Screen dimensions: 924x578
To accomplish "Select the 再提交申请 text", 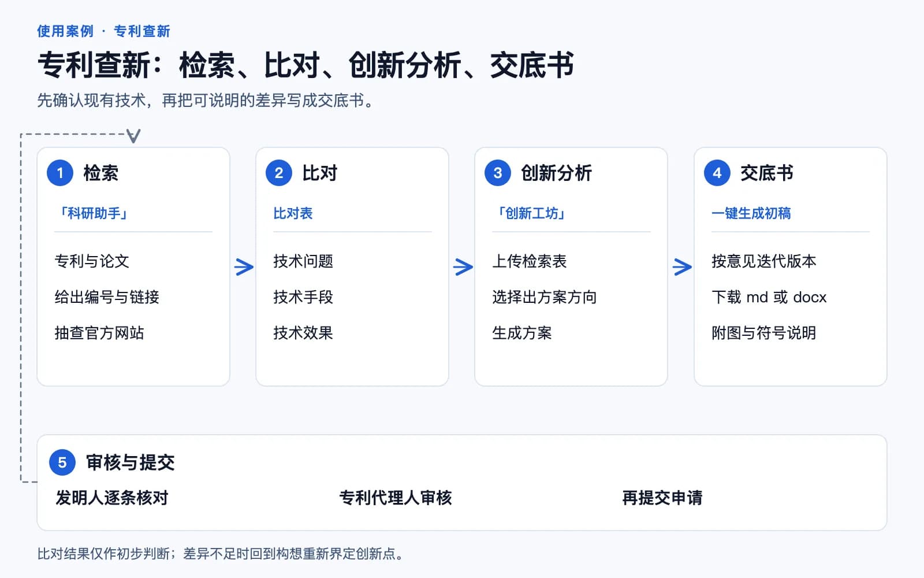I will 662,498.
